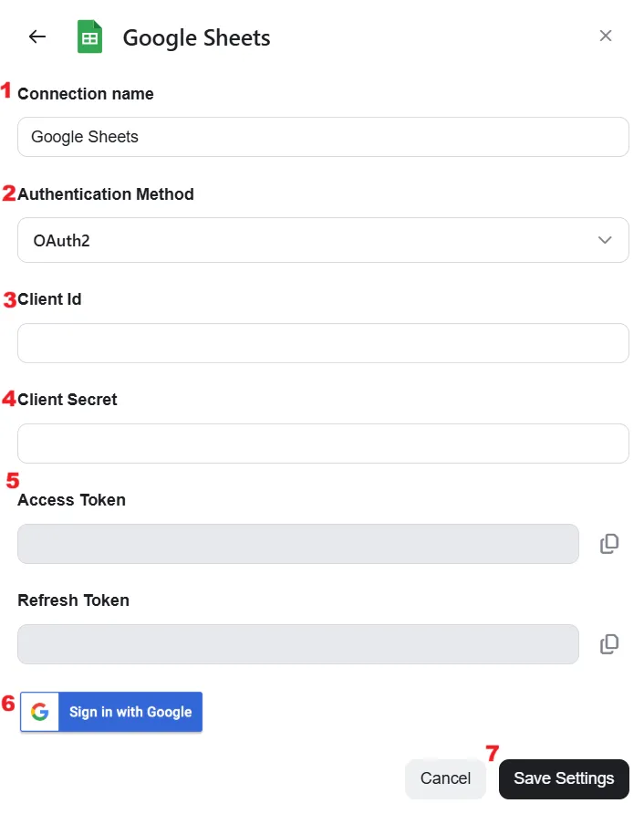
Task: Click the Google G logo on sign-in button
Action: point(40,711)
